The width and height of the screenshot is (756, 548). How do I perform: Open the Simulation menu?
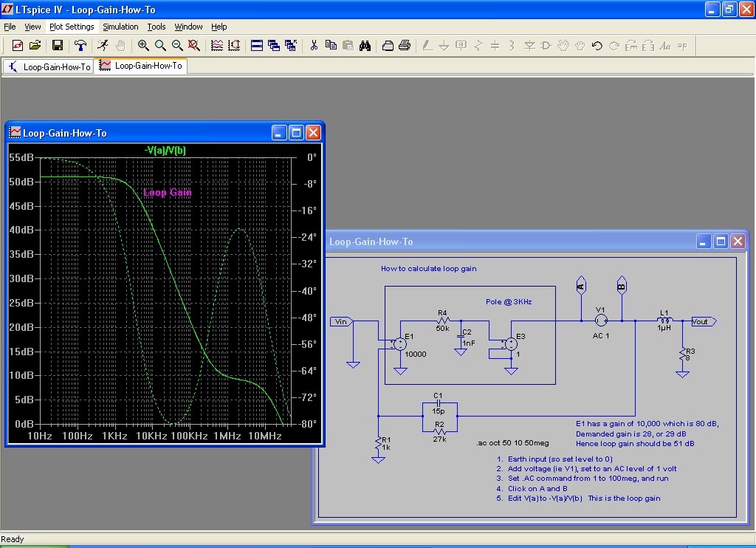120,27
